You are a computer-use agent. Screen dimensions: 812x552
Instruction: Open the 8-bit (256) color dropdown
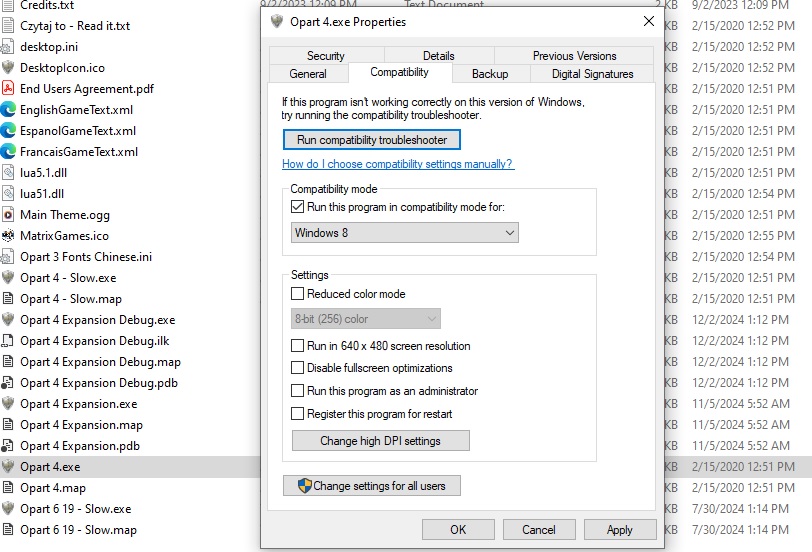[366, 319]
